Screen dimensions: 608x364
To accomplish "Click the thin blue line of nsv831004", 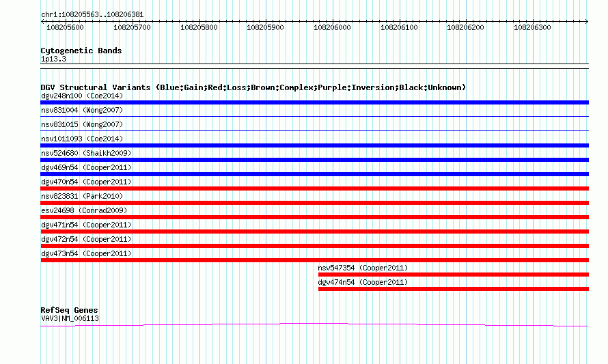I will [314, 116].
